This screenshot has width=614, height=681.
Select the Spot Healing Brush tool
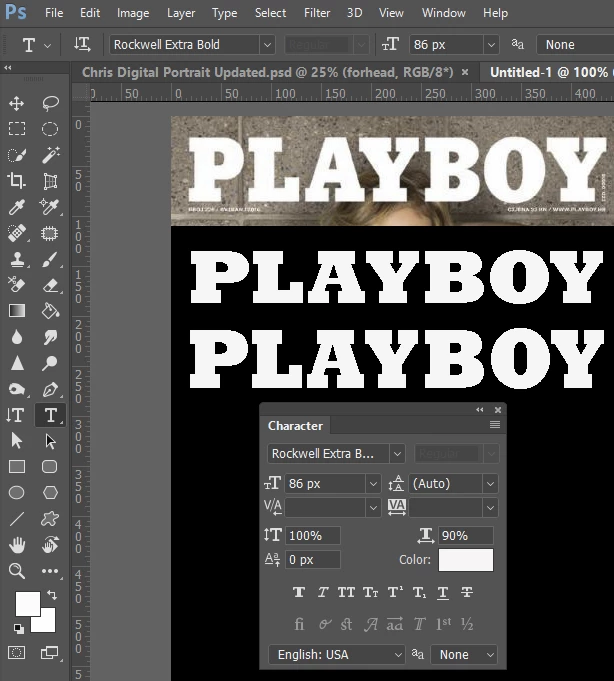pyautogui.click(x=17, y=233)
